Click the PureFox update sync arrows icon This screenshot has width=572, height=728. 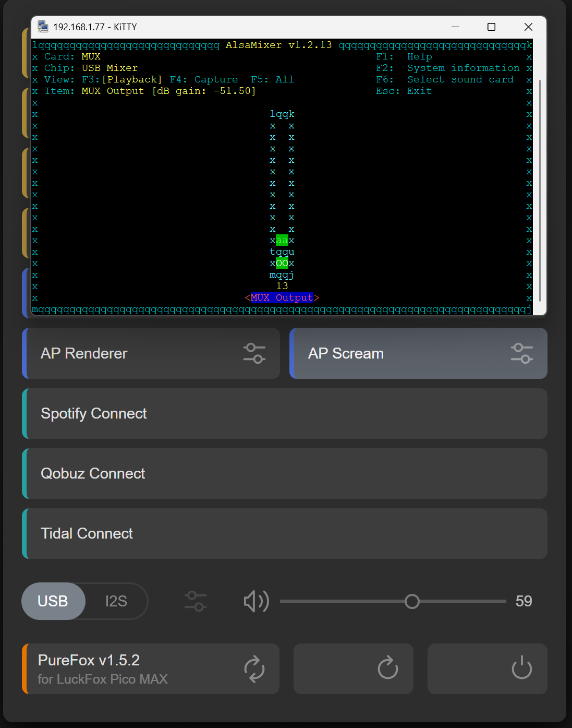(254, 669)
